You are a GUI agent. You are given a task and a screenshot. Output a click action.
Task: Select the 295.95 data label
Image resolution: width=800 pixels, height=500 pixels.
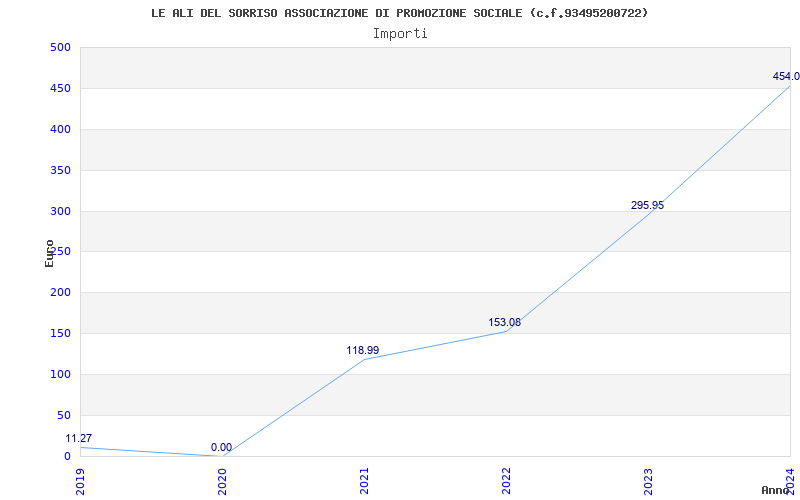(647, 206)
